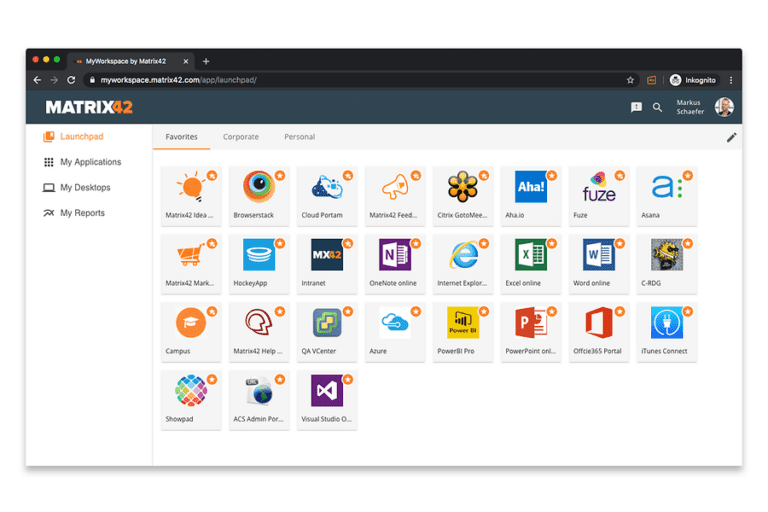768x512 pixels.
Task: Launch the C-RDG app
Action: point(667,264)
